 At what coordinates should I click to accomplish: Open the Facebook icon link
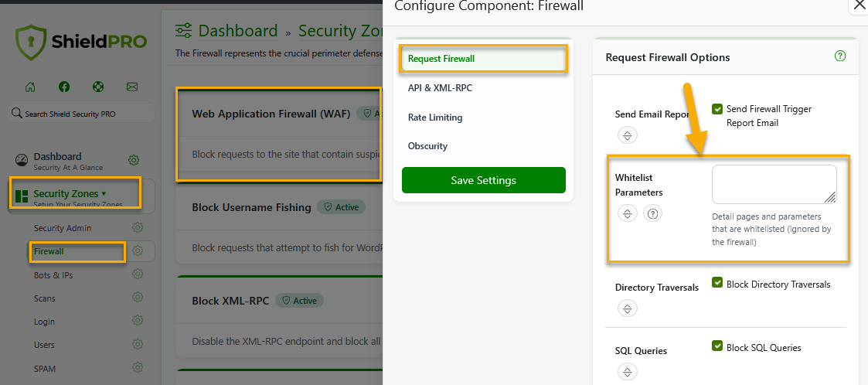click(x=64, y=87)
